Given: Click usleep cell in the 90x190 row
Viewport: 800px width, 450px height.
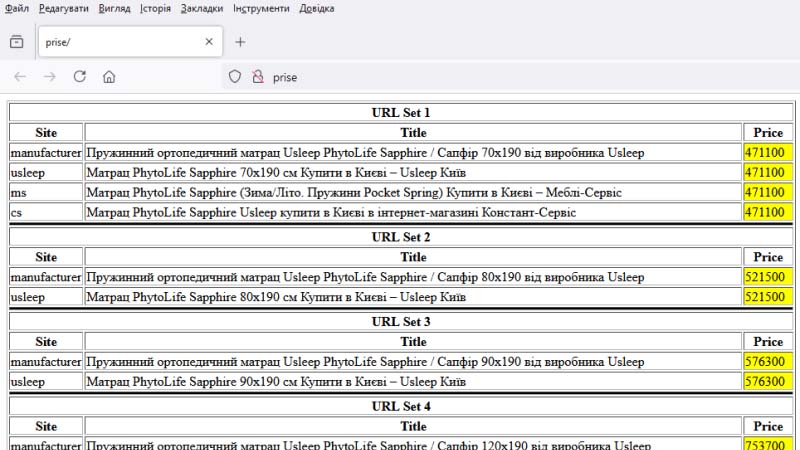Looking at the screenshot, I should pos(46,382).
